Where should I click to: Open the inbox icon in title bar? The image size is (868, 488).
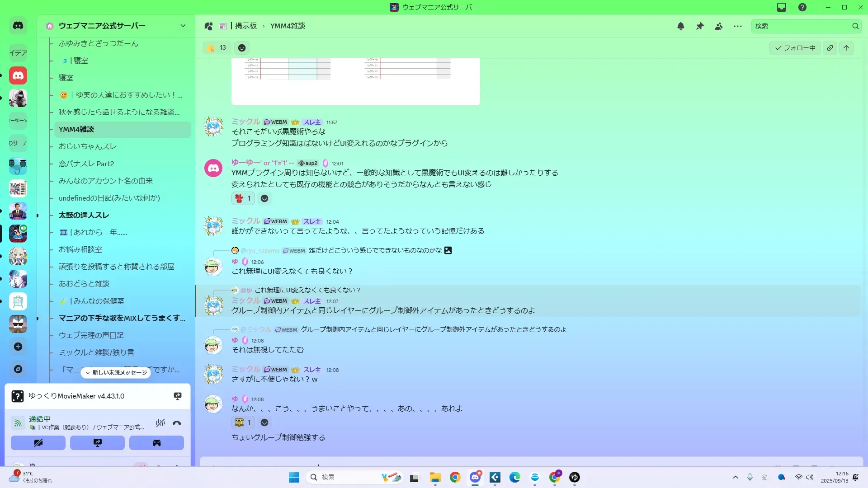point(782,7)
